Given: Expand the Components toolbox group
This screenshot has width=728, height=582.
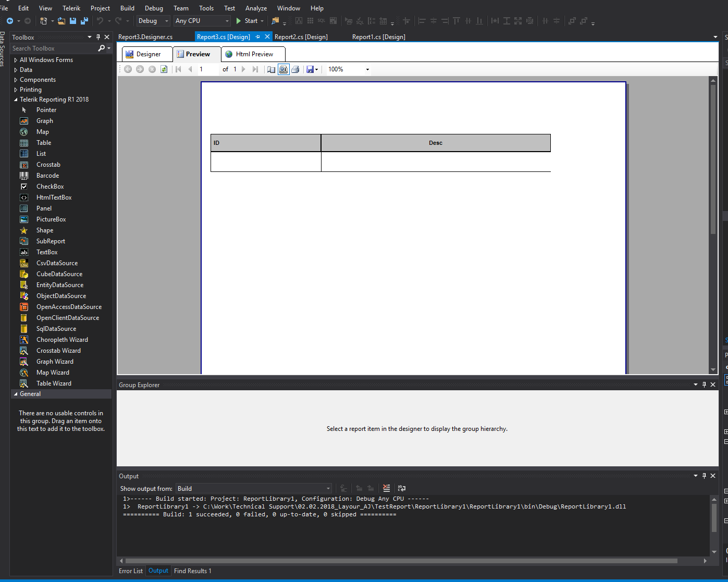Looking at the screenshot, I should pyautogui.click(x=16, y=80).
